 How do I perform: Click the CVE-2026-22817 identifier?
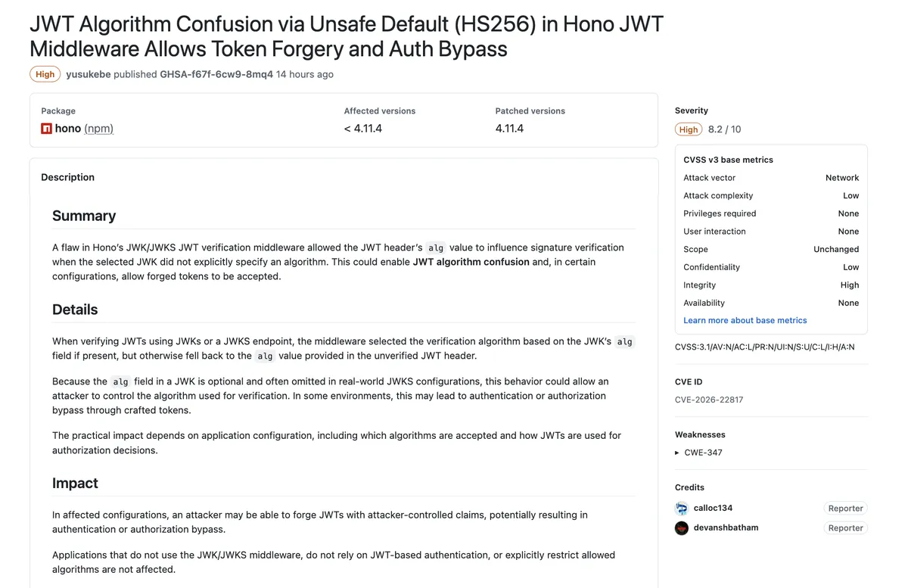point(709,400)
